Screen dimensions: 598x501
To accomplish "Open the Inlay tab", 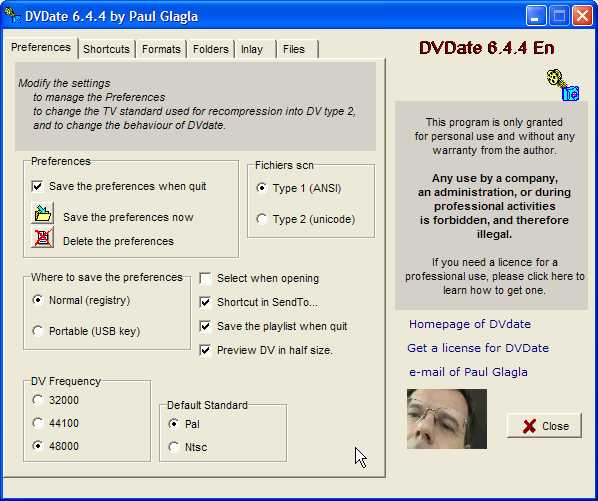I will click(254, 49).
